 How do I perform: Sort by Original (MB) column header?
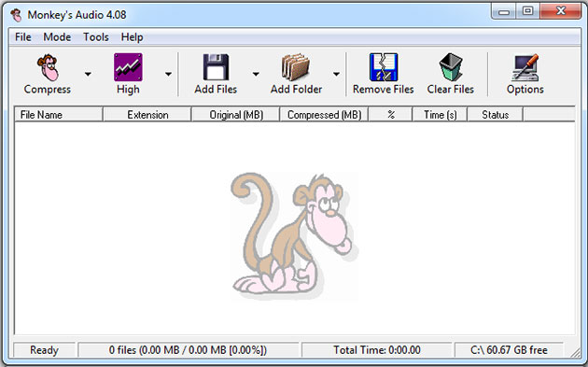(236, 115)
